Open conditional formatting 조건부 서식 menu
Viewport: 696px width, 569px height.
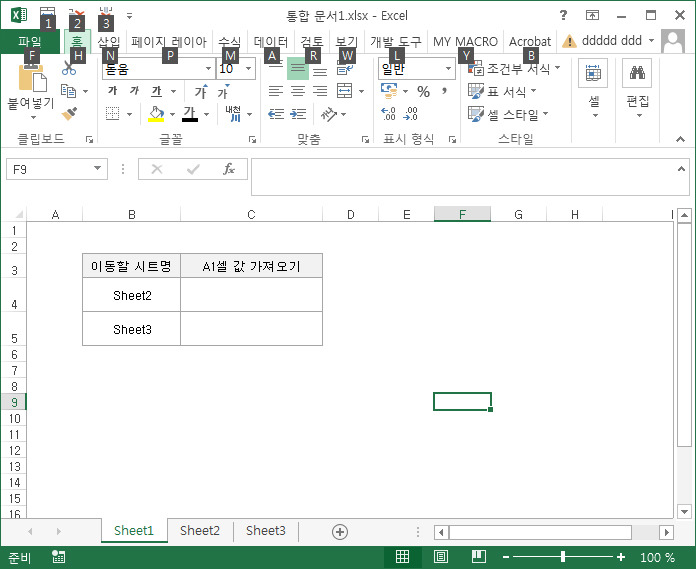point(514,68)
